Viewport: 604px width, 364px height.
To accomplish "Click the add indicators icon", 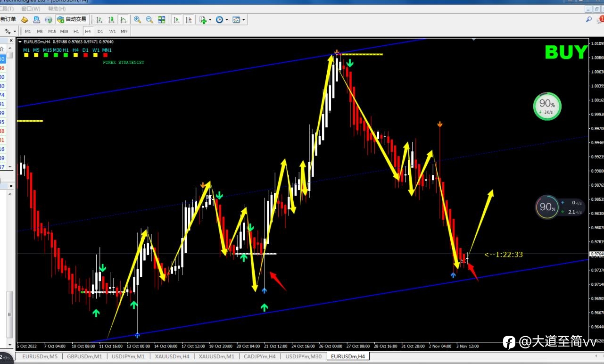I will tap(203, 20).
